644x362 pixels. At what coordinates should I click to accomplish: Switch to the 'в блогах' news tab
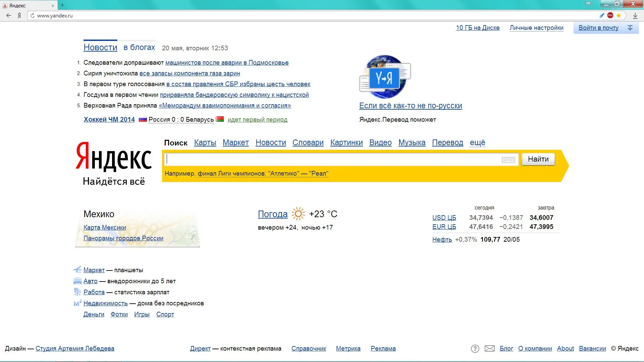[139, 47]
